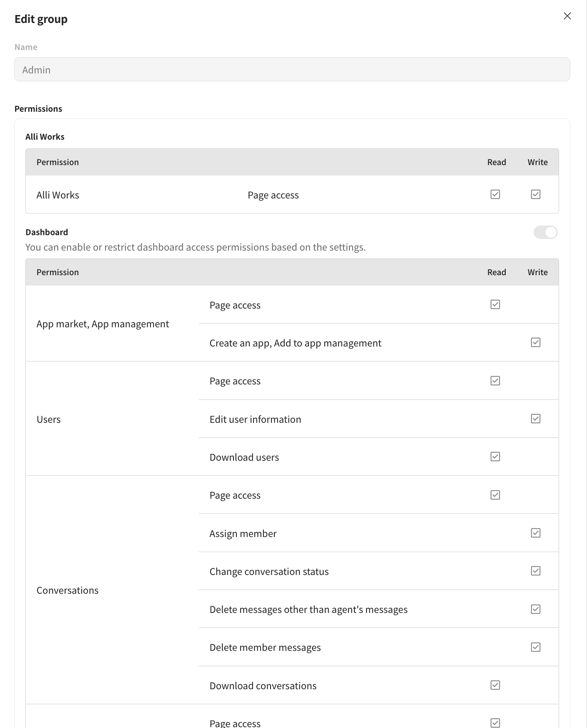Uncheck Assign member Write checkbox
Screen dimensions: 587x728
pos(535,533)
